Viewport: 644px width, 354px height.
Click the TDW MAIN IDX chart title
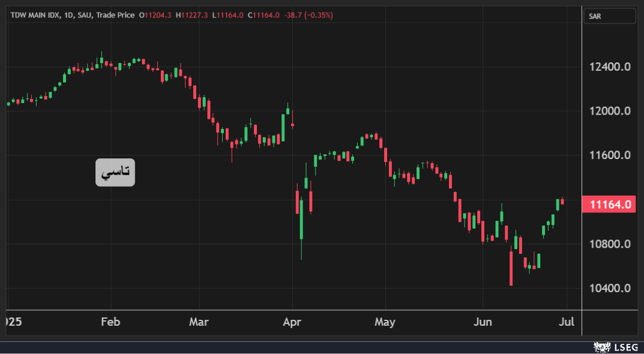click(x=36, y=15)
